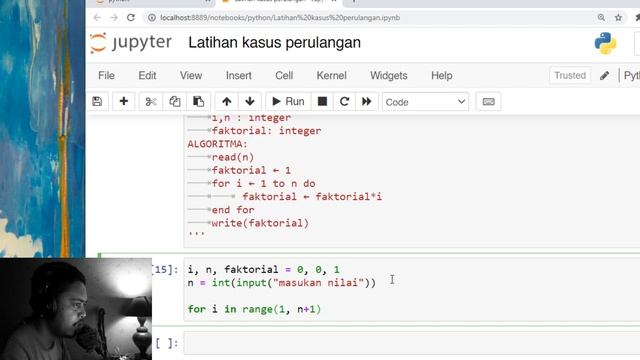Click the browser zoom magnifier icon
Viewport: 640px width, 360px height.
pyautogui.click(x=601, y=18)
